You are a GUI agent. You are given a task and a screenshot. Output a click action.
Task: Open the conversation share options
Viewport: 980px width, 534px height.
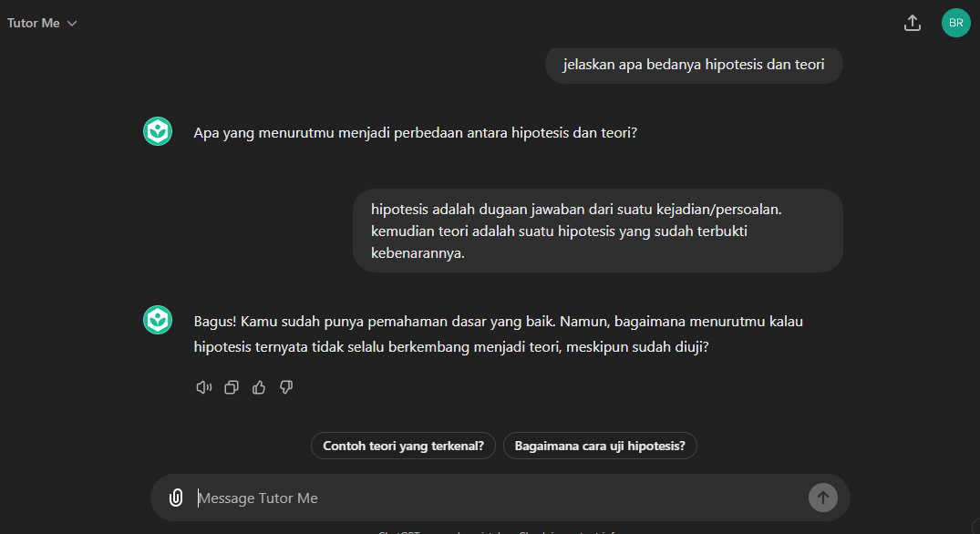[x=913, y=22]
